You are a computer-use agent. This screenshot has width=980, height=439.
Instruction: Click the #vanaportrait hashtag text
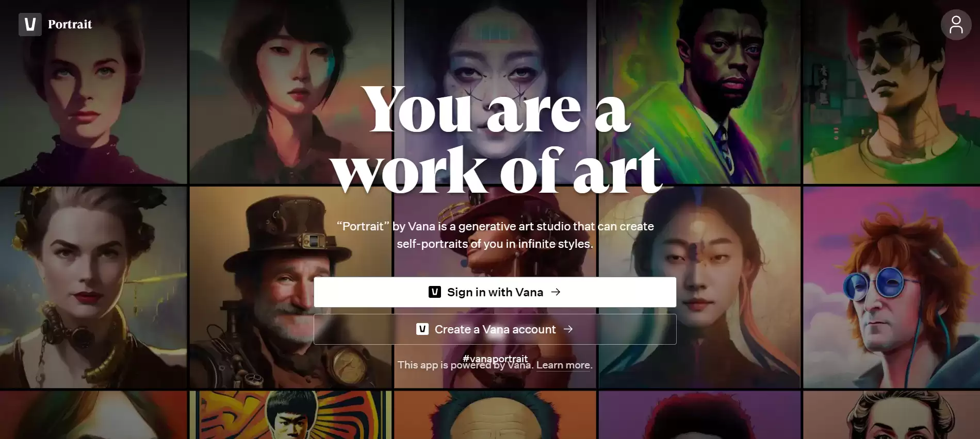tap(495, 358)
